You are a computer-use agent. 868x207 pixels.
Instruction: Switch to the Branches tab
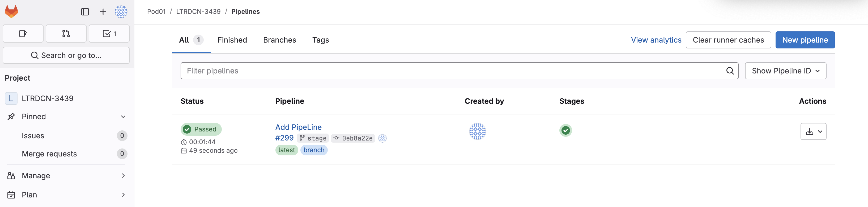[279, 40]
